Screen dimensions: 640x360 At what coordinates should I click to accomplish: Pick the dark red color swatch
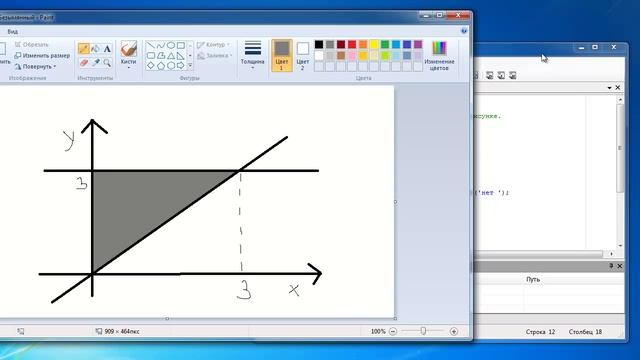[x=341, y=44]
